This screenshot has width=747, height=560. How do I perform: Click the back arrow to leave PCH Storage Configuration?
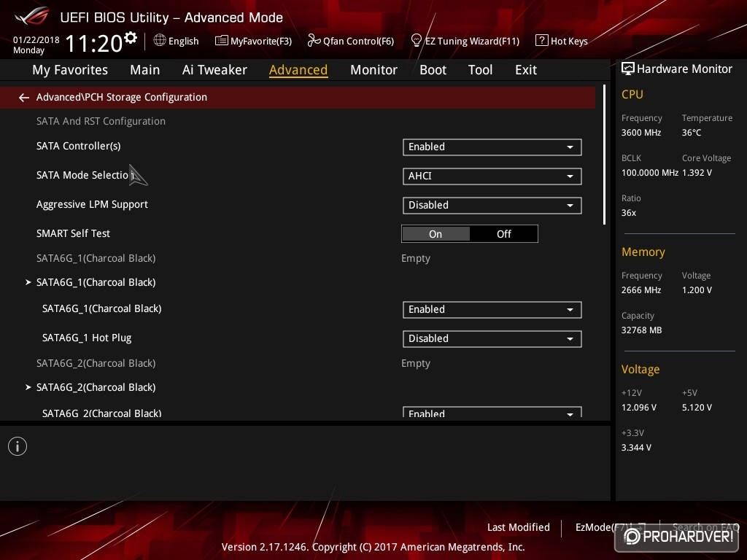(24, 98)
